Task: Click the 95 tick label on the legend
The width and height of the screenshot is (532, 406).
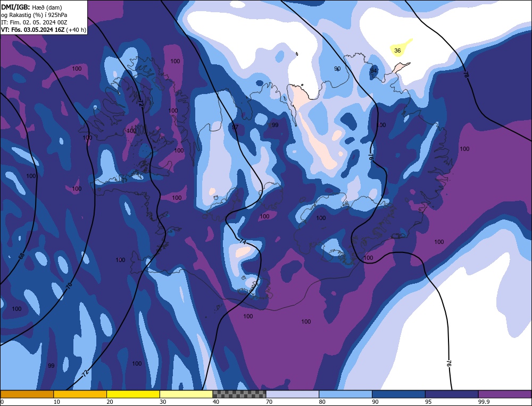Action: (428, 402)
